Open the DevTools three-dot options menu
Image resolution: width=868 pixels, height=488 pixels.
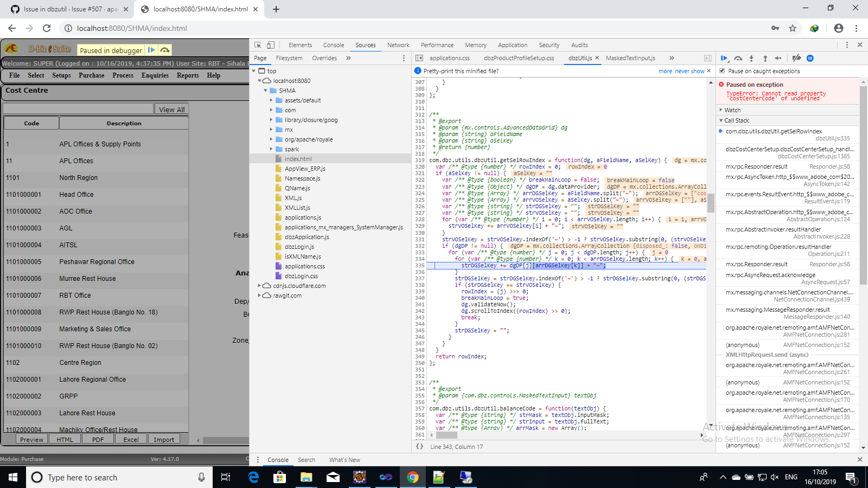pos(847,45)
